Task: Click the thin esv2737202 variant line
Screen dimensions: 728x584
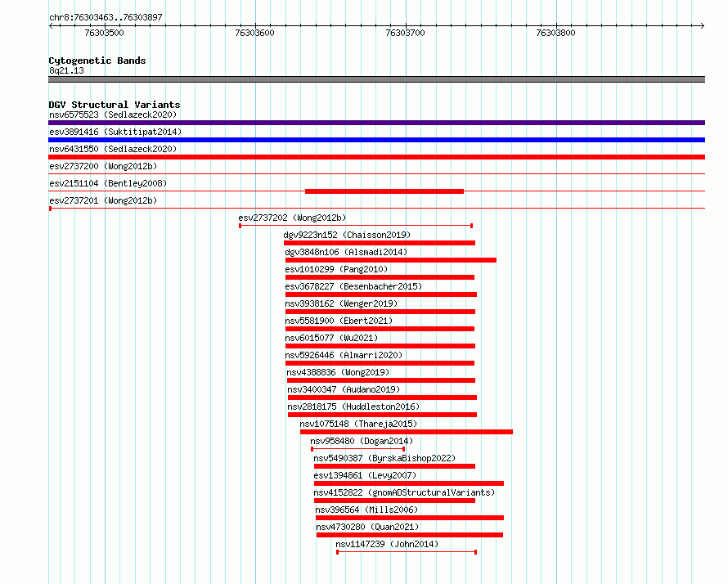Action: click(356, 226)
